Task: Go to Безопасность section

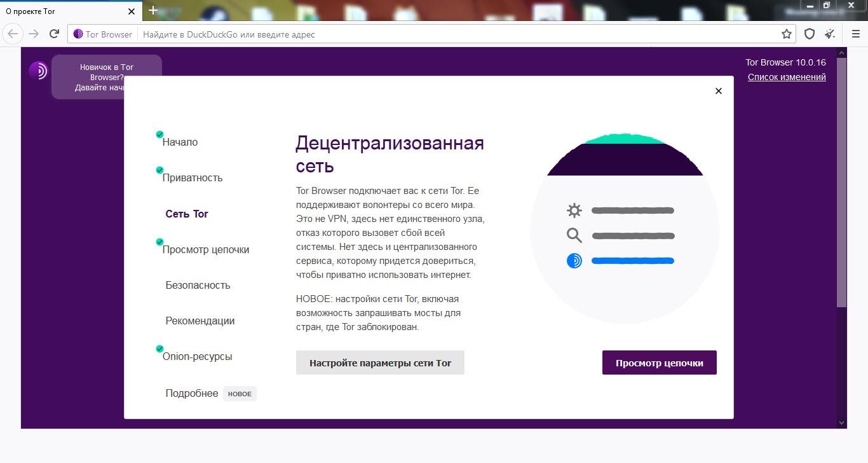Action: click(198, 286)
